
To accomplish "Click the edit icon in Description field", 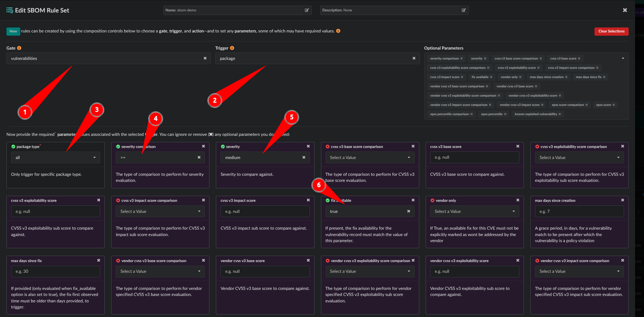I will [463, 10].
